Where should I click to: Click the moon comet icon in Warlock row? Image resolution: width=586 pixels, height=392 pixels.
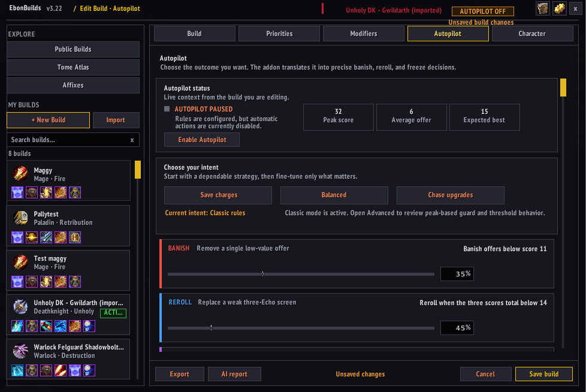point(89,370)
